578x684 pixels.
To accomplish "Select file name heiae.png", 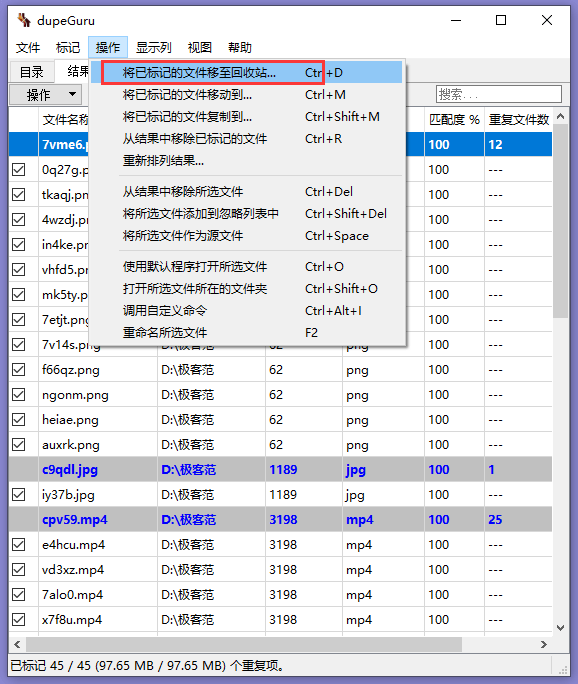I will tap(70, 420).
